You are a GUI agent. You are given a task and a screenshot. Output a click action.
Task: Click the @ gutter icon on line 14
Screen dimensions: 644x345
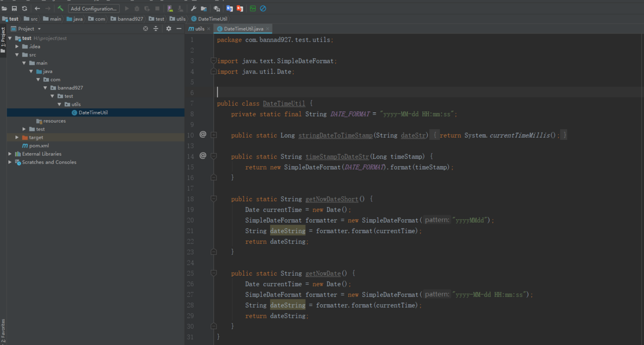(x=203, y=156)
